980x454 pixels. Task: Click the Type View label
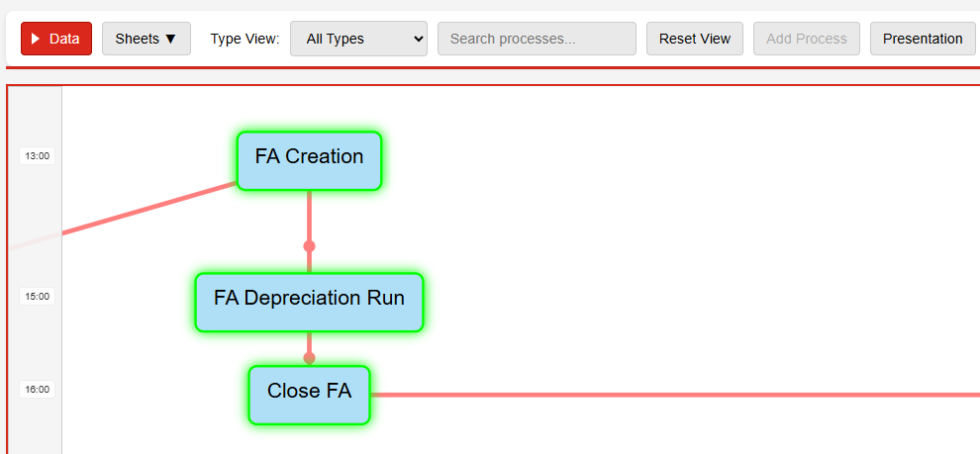point(245,39)
